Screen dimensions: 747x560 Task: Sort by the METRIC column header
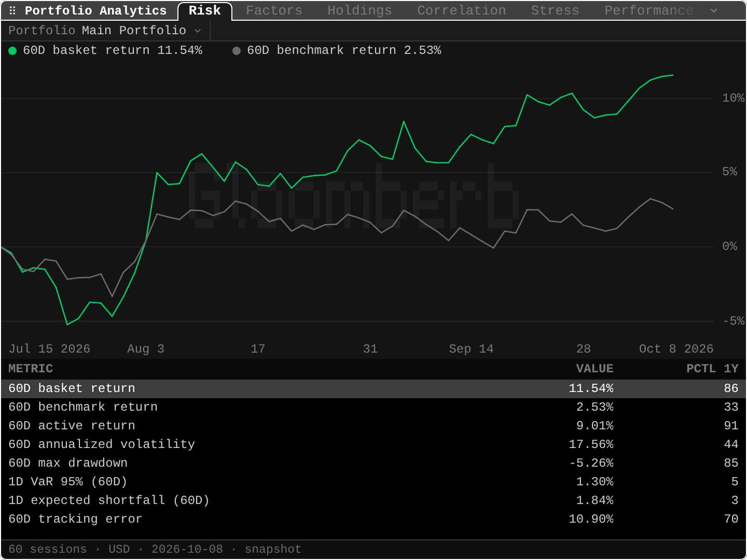pos(31,369)
